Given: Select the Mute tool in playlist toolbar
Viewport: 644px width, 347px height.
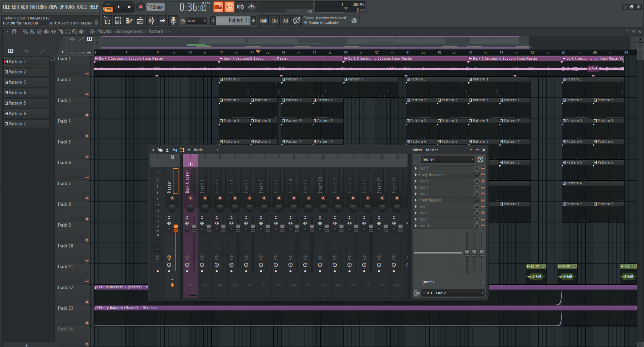Looking at the screenshot, I should pos(46,32).
